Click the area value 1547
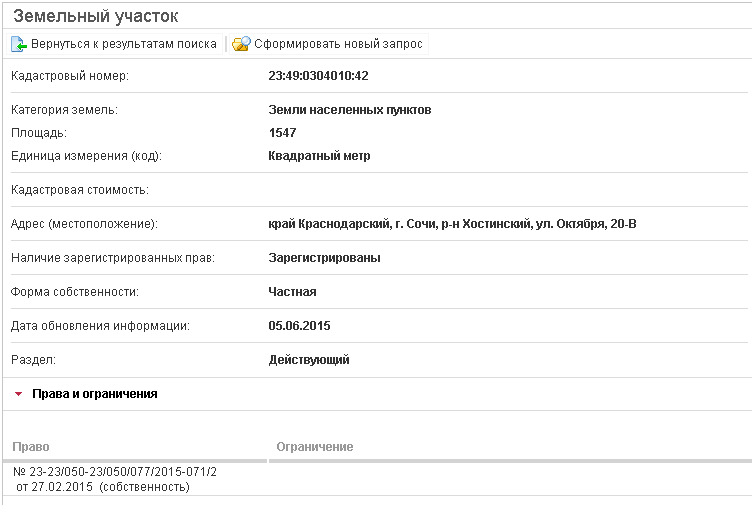The height and width of the screenshot is (505, 752). (x=282, y=133)
